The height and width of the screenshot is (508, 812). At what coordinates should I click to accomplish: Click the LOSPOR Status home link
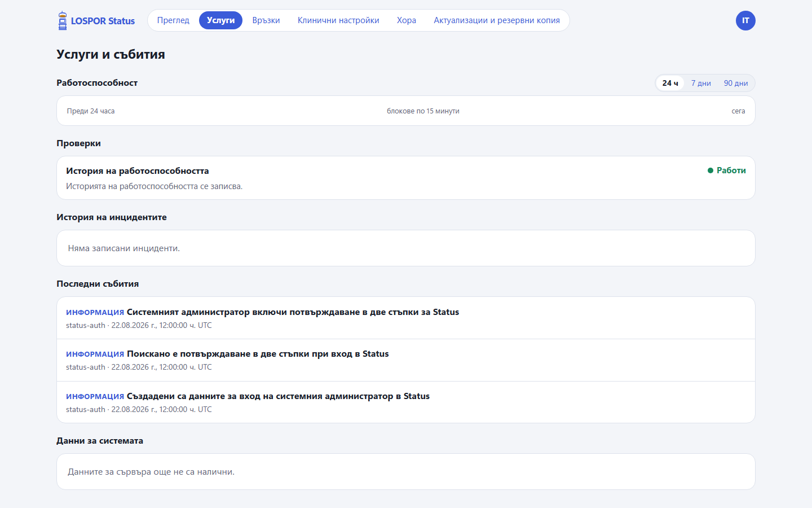point(96,21)
